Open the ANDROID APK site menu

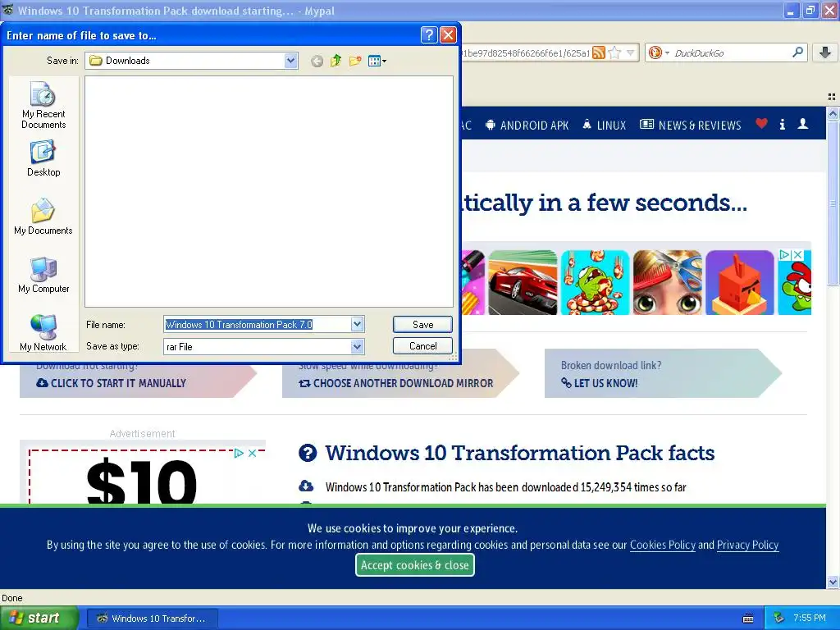click(527, 125)
